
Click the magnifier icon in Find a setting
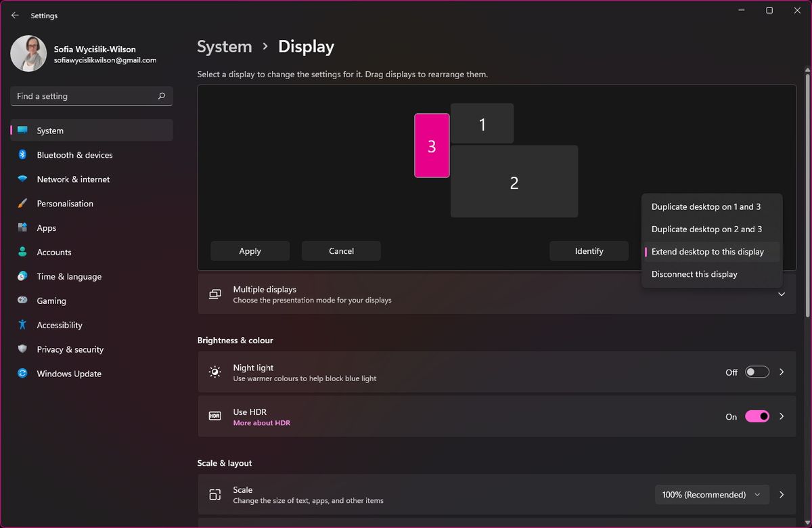point(162,96)
